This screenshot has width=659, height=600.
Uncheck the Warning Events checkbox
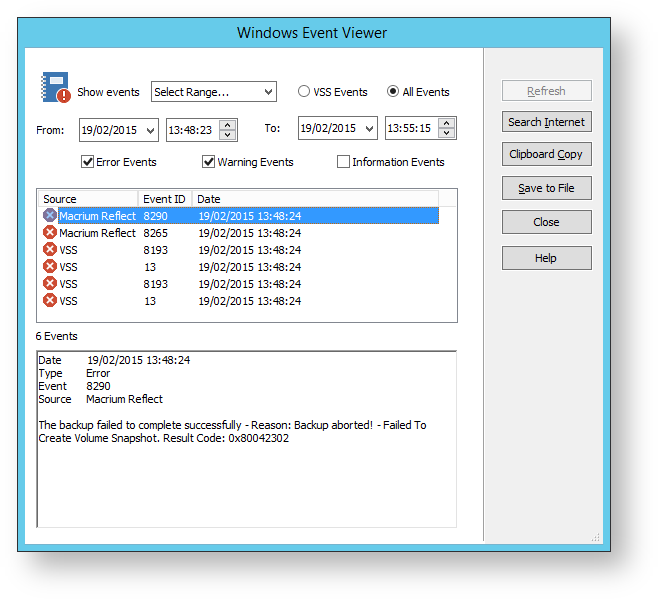click(208, 162)
